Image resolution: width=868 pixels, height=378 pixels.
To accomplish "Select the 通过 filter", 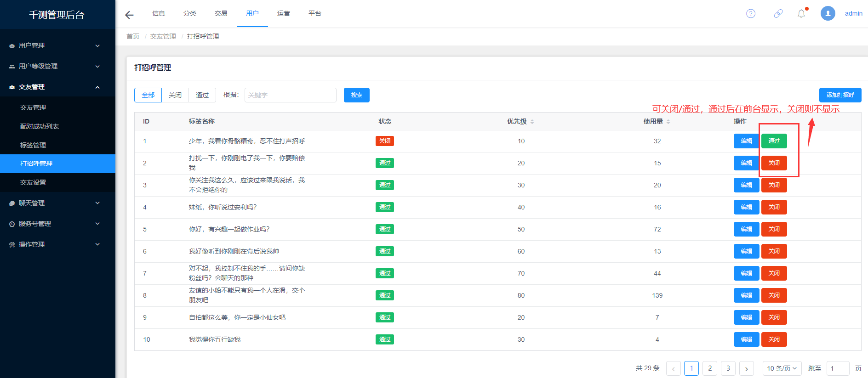I will pos(202,95).
